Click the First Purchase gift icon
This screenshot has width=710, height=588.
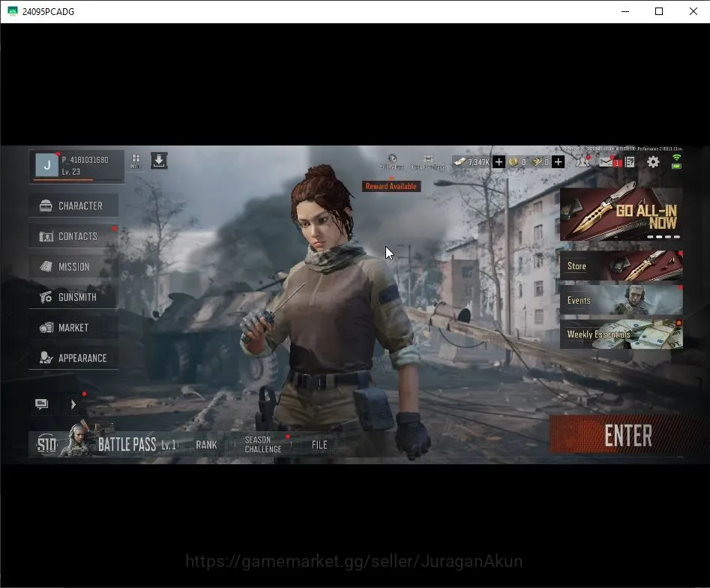pos(428,162)
